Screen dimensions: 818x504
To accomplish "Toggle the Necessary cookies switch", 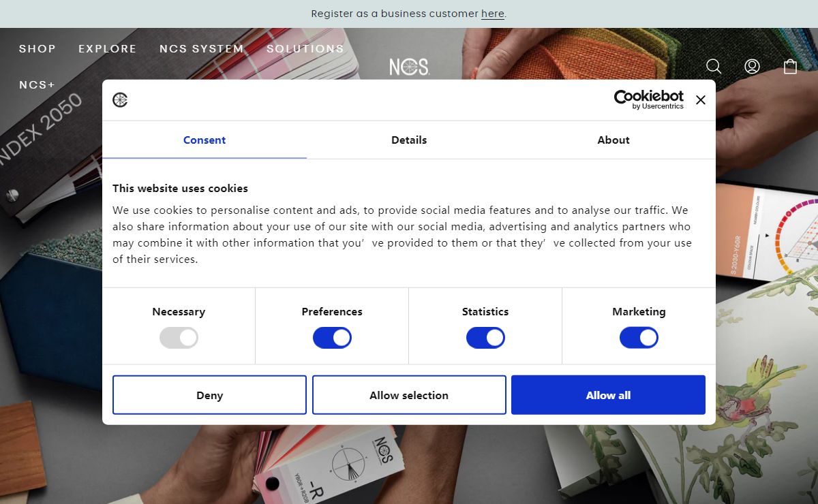I will tap(179, 338).
